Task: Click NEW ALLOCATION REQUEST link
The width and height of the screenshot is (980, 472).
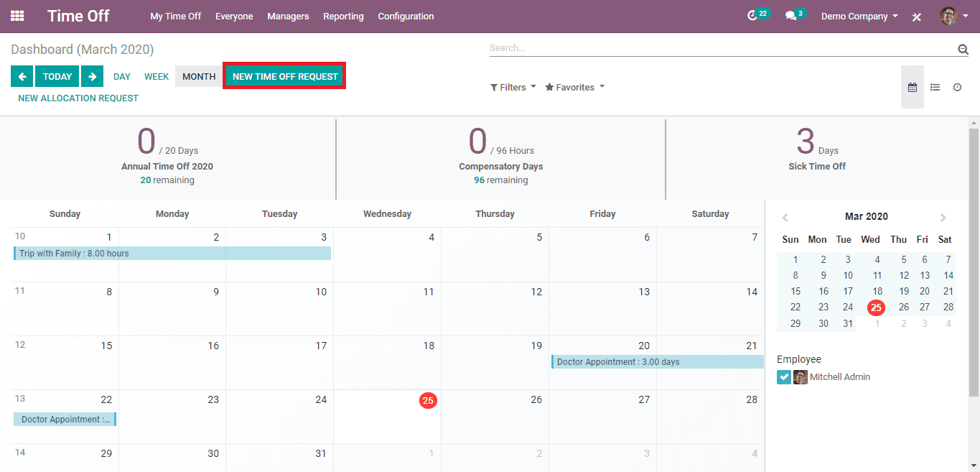Action: coord(78,98)
